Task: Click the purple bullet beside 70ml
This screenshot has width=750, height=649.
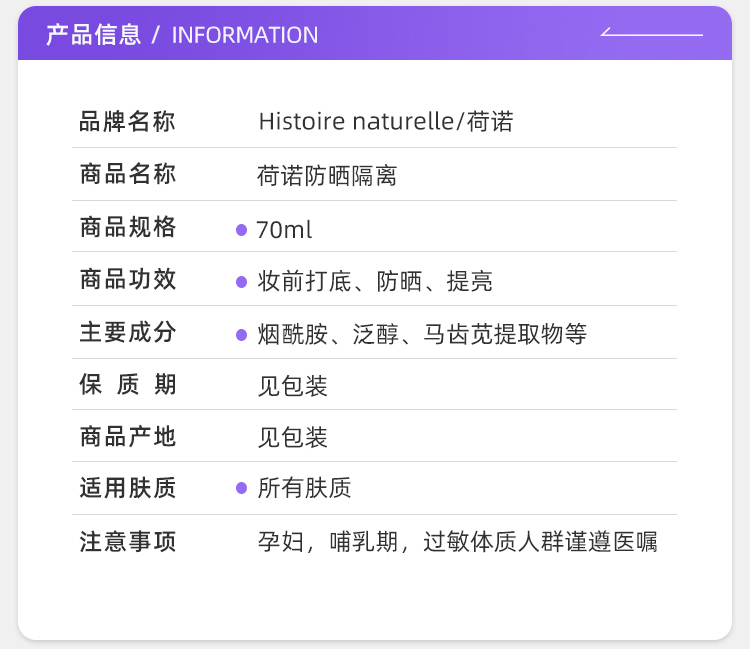Action: [241, 230]
